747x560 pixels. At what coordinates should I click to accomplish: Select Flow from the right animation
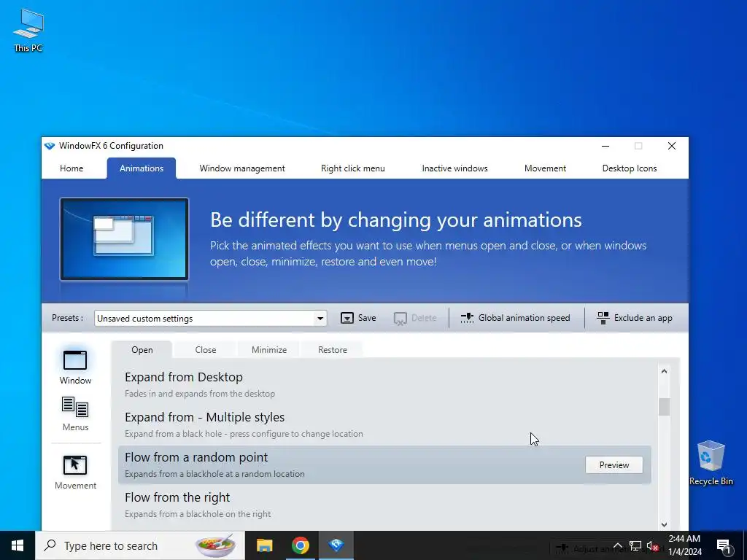pos(384,505)
